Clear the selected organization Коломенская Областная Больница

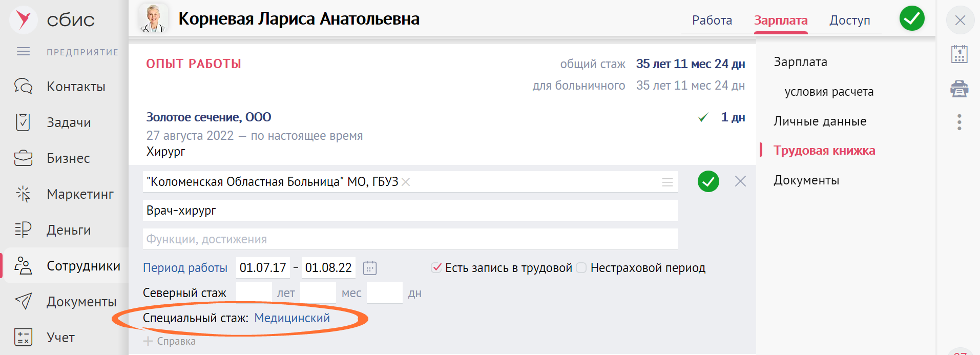(406, 182)
